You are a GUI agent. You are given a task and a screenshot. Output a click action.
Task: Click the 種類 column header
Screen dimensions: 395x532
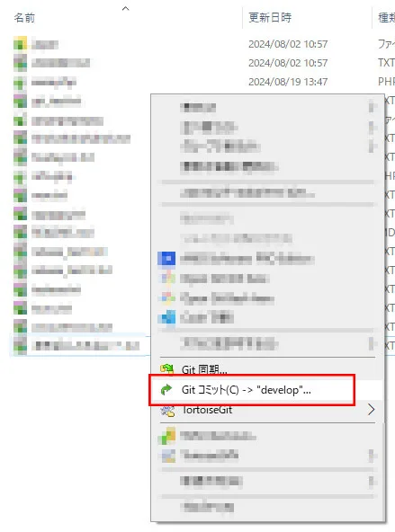[x=387, y=18]
